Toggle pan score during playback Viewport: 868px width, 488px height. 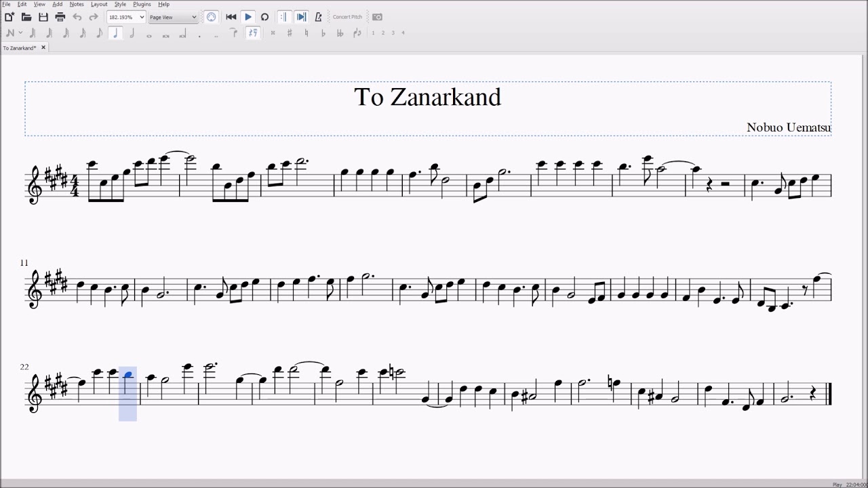301,17
